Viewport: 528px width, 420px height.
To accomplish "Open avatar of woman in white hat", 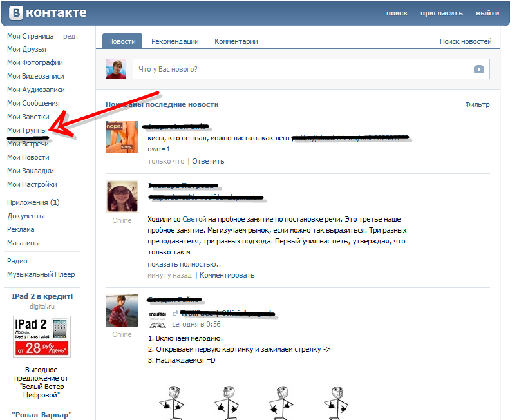I will 122,196.
